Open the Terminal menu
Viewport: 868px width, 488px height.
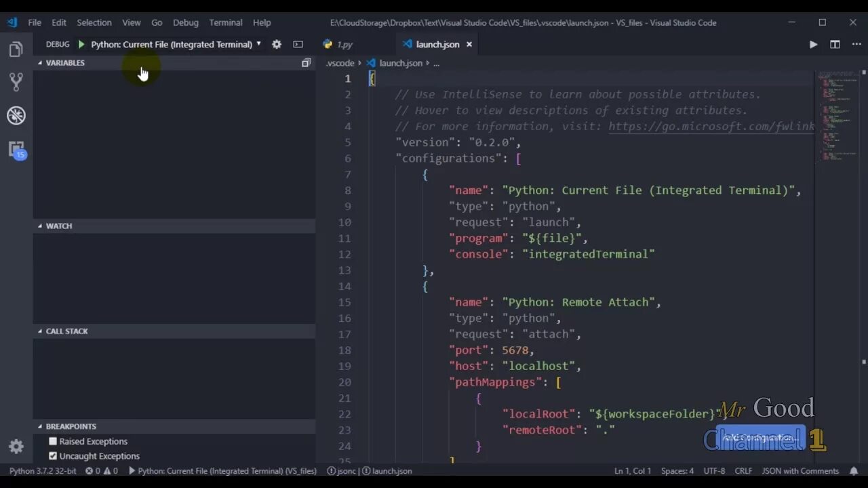226,22
